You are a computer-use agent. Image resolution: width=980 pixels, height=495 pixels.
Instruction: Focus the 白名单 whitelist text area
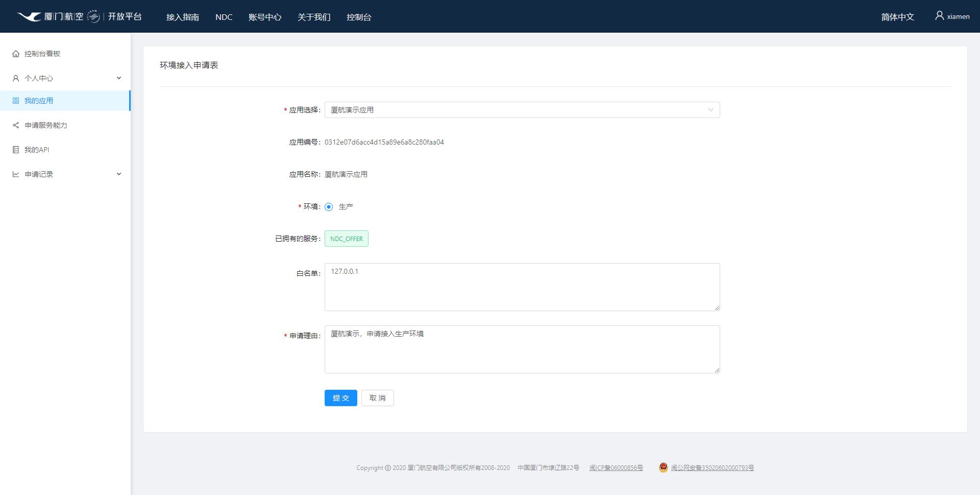point(522,287)
